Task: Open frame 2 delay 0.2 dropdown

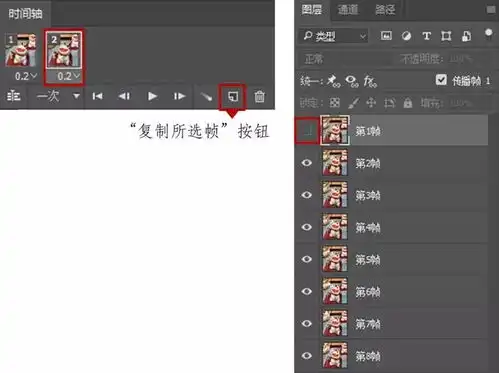Action: pyautogui.click(x=68, y=76)
